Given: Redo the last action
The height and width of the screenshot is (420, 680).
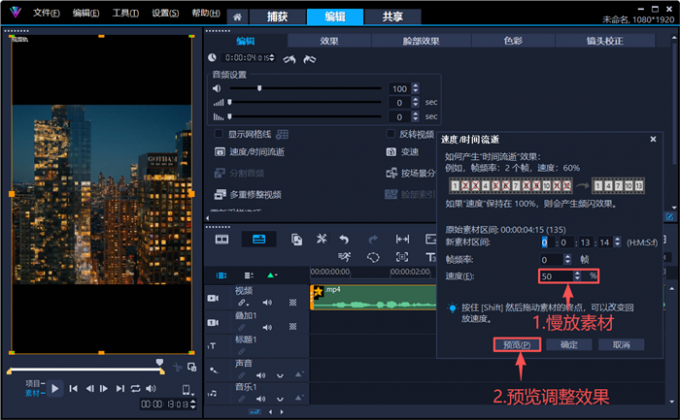Looking at the screenshot, I should coord(373,239).
